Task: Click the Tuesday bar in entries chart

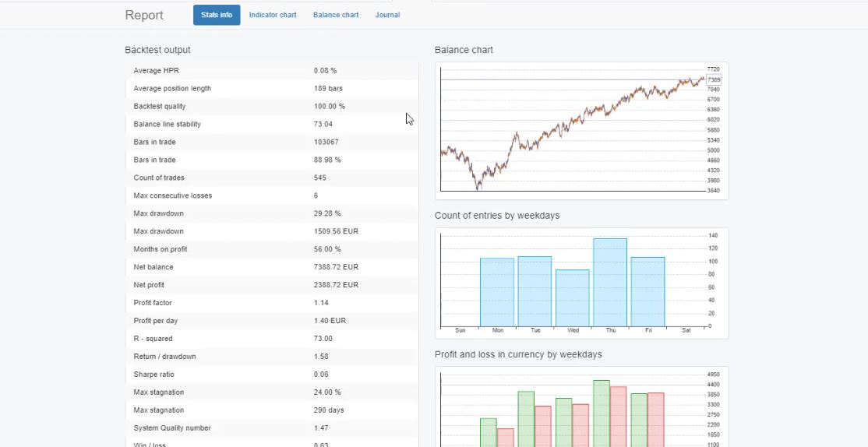Action: tap(535, 291)
